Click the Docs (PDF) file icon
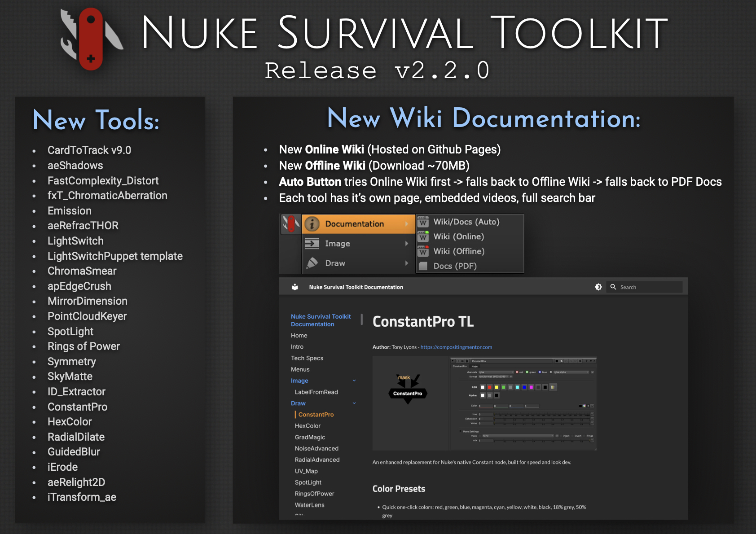 pyautogui.click(x=423, y=266)
